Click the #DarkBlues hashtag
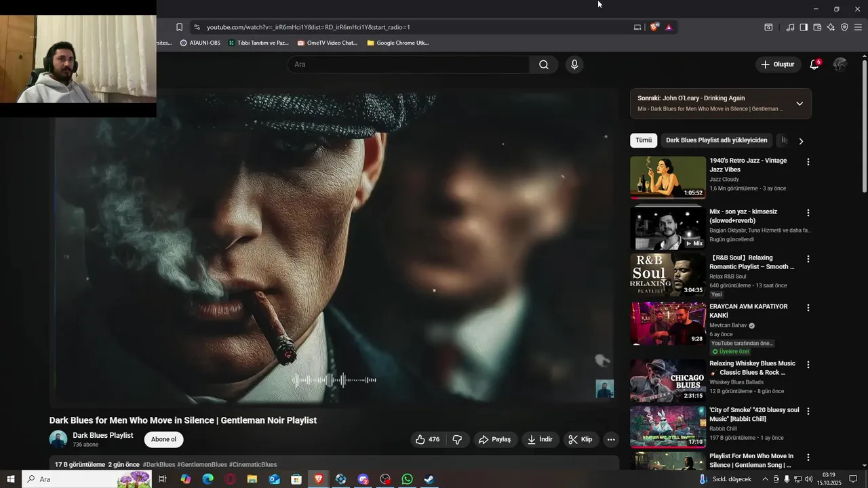The image size is (868, 488). pos(159,464)
